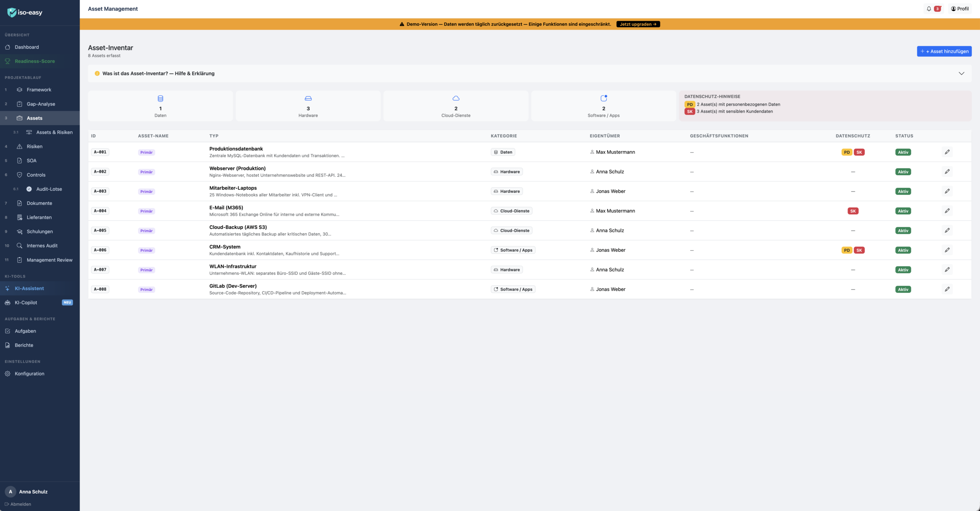Click Jetzt upgraden in demo banner
This screenshot has height=511, width=980.
[638, 24]
